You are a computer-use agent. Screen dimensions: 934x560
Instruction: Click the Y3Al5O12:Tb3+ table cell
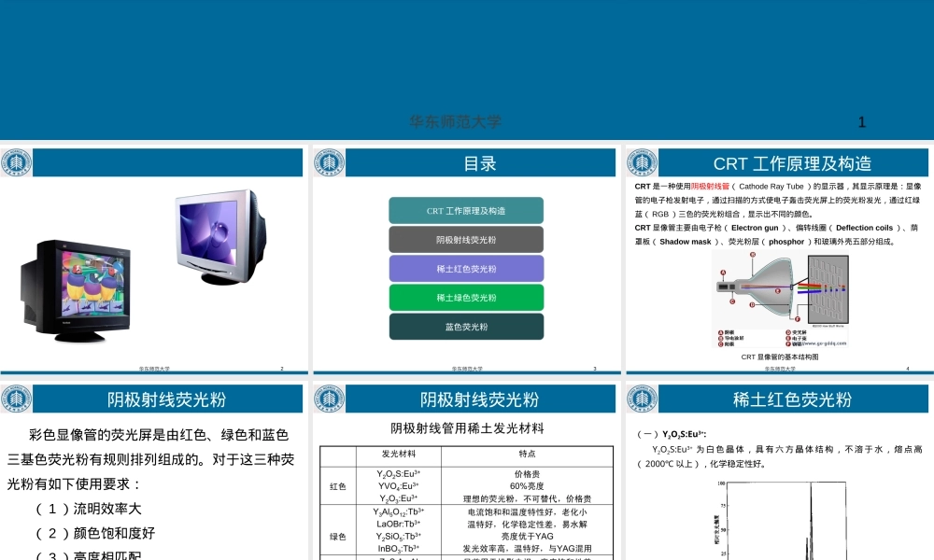399,511
